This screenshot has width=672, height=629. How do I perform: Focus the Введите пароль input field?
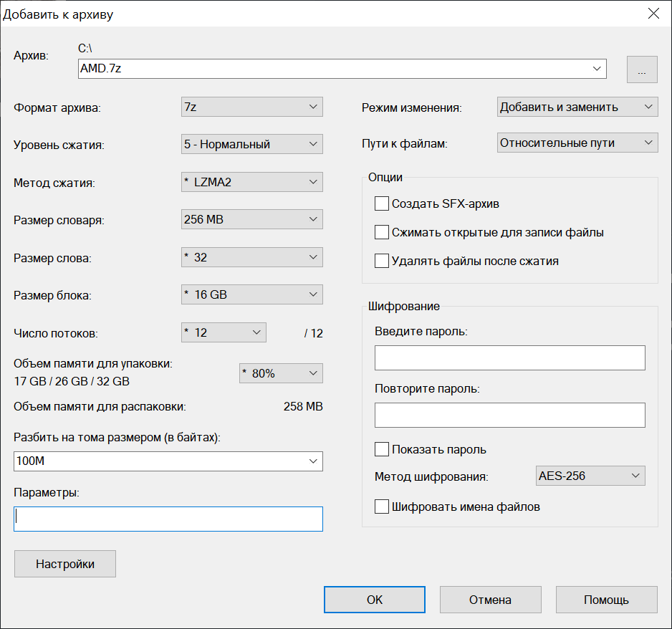[x=509, y=357]
